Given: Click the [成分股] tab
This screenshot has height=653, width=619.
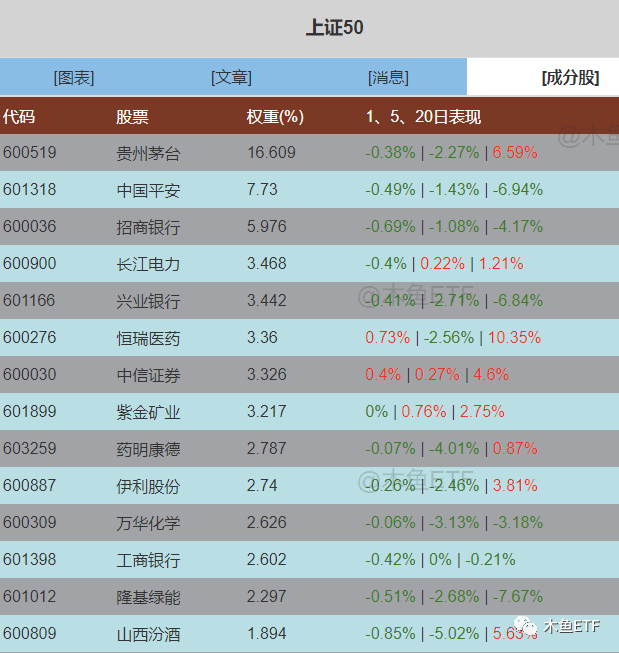Looking at the screenshot, I should [x=570, y=78].
